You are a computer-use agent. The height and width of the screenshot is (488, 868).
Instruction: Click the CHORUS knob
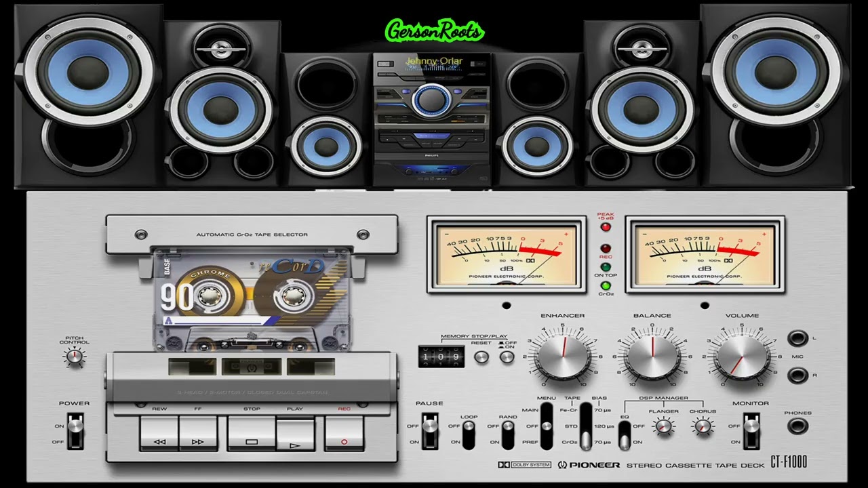703,426
